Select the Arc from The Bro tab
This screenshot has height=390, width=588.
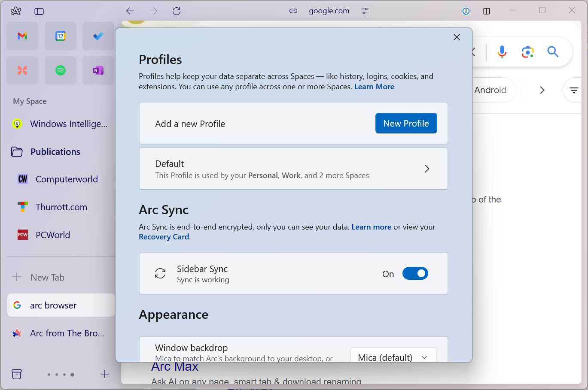point(60,333)
